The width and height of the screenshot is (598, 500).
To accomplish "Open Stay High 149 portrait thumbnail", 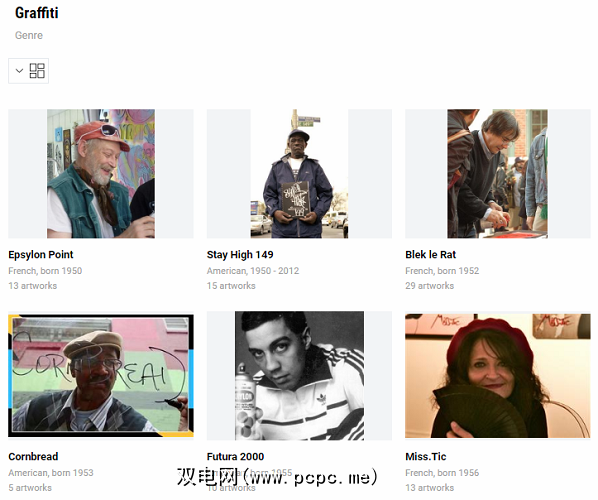I will pyautogui.click(x=299, y=174).
